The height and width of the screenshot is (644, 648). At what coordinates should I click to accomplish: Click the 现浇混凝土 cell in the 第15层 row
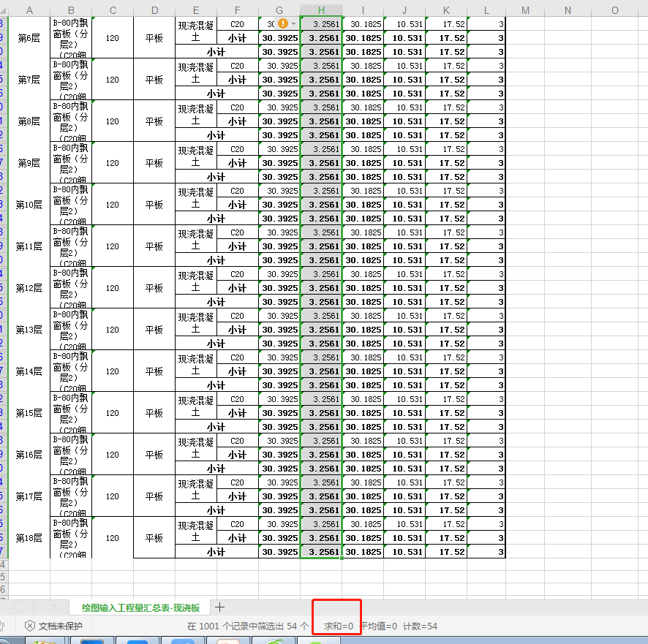[x=196, y=406]
